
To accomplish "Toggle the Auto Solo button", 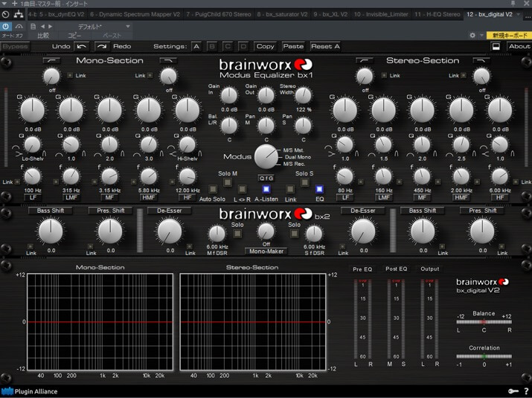I will 213,189.
